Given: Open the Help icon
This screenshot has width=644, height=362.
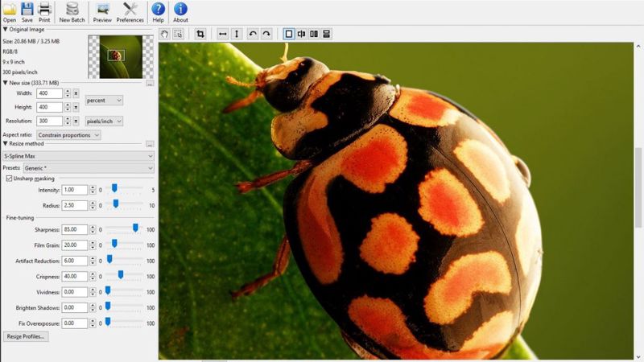Looking at the screenshot, I should pos(158,12).
